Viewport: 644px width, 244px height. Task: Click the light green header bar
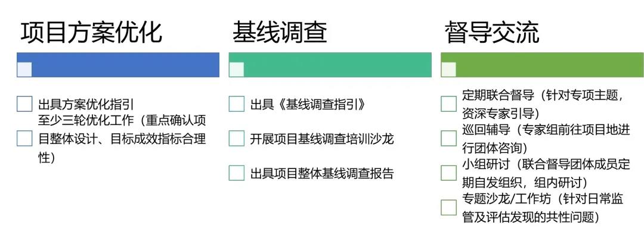542,65
